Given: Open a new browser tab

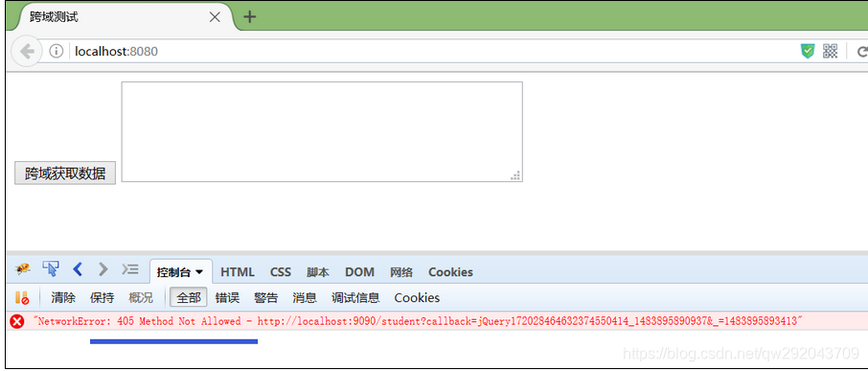Looking at the screenshot, I should [250, 17].
